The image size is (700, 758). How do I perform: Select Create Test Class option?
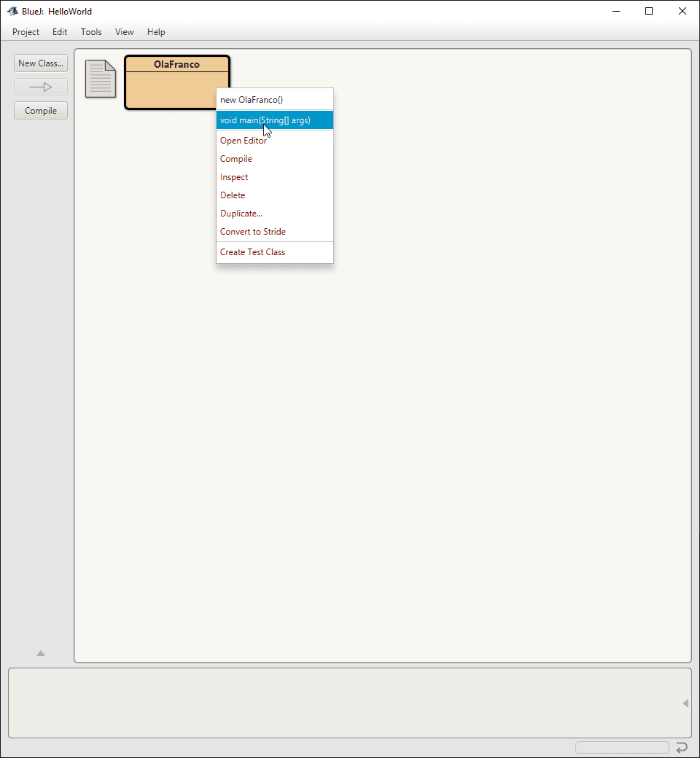[252, 252]
